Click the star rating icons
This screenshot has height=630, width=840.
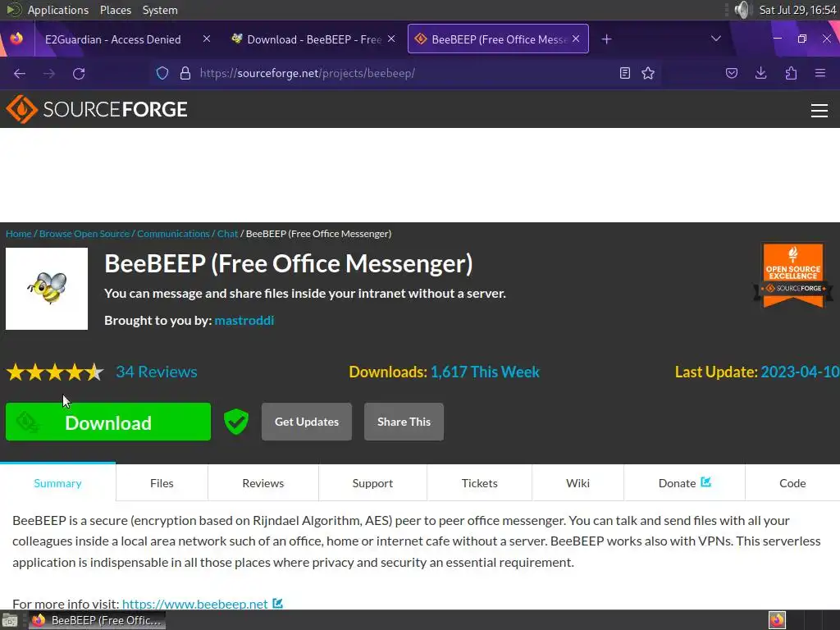[x=55, y=372]
